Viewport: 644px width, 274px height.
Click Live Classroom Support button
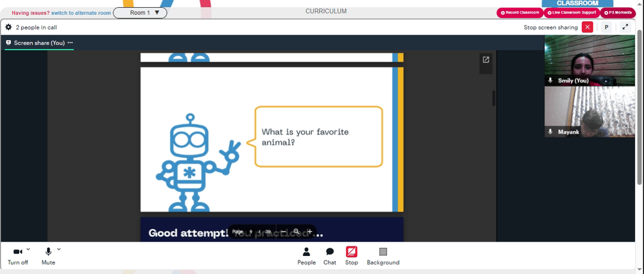[x=572, y=13]
